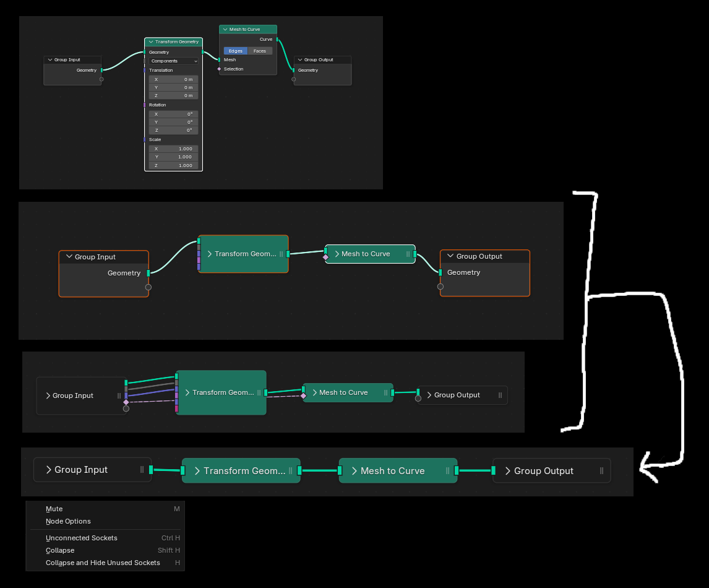Screen dimensions: 709x588
Task: Click Geometry output socket on top graph's Group Input
Action: coord(101,70)
